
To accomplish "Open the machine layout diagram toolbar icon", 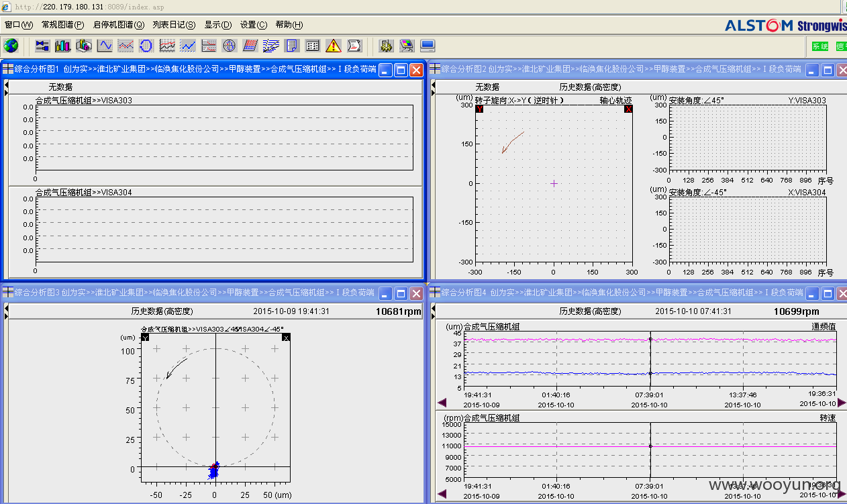I will point(43,46).
